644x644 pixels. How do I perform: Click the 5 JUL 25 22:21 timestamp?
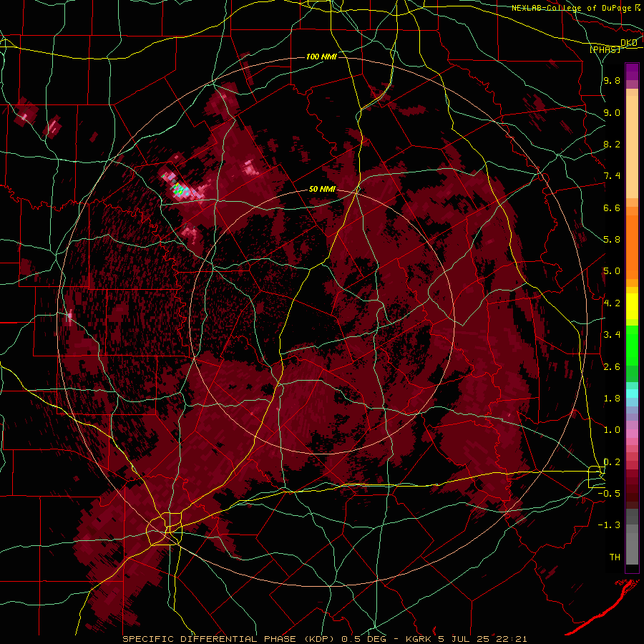coord(484,639)
